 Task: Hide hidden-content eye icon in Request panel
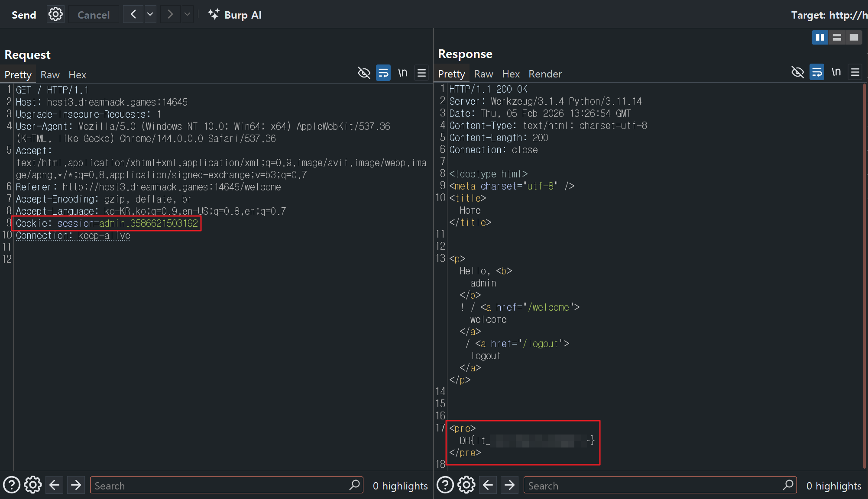tap(364, 73)
